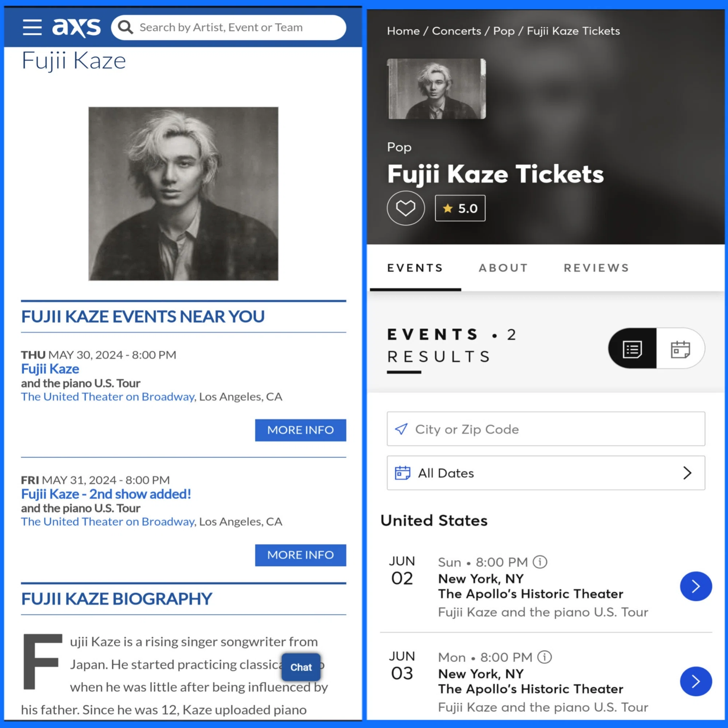
Task: Switch to the Reviews tab
Action: 597,268
